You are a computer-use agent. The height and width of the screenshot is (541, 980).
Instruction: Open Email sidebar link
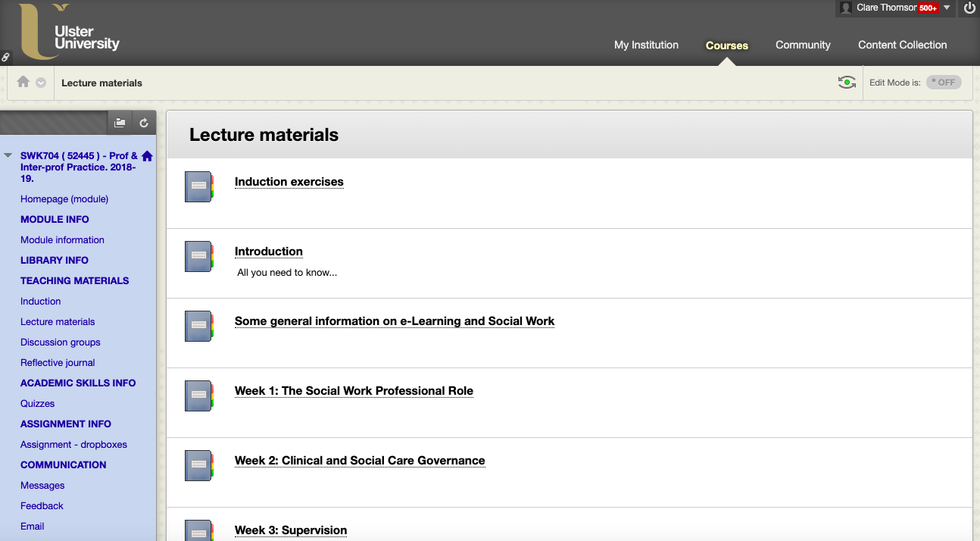click(x=32, y=526)
